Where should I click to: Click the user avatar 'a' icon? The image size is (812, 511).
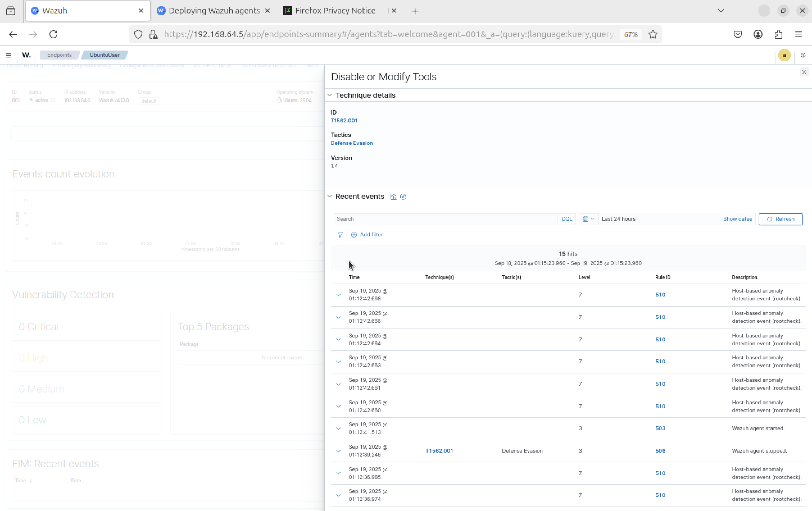click(784, 55)
